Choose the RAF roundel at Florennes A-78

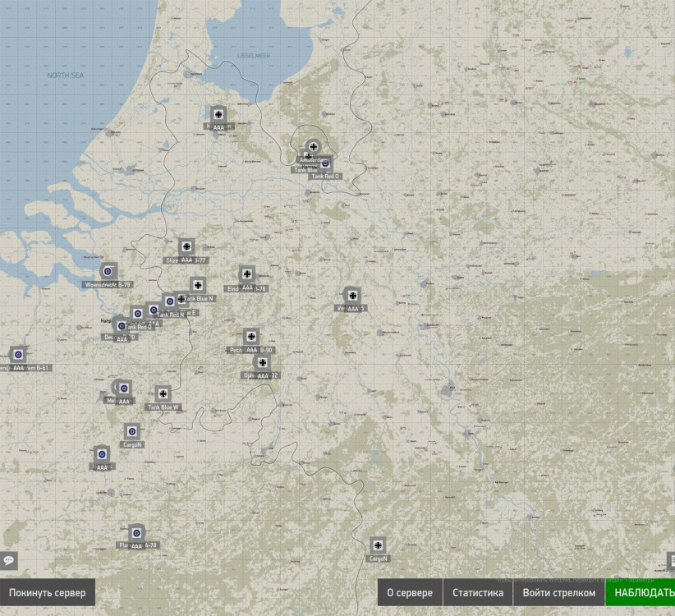(136, 533)
